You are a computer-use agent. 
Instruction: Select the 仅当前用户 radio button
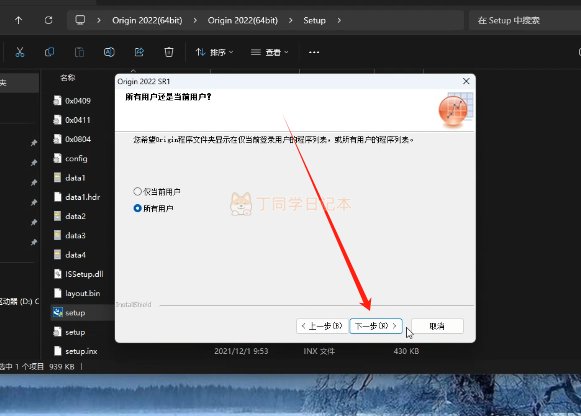click(137, 191)
